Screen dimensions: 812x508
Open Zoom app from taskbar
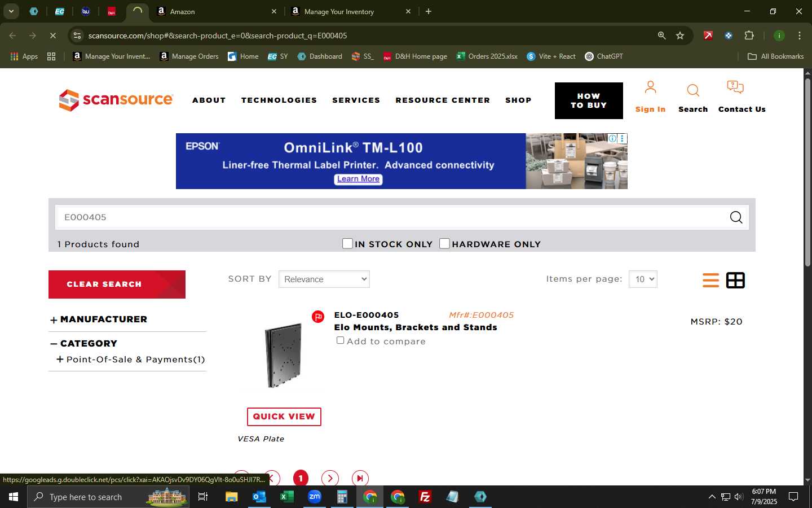click(x=314, y=497)
